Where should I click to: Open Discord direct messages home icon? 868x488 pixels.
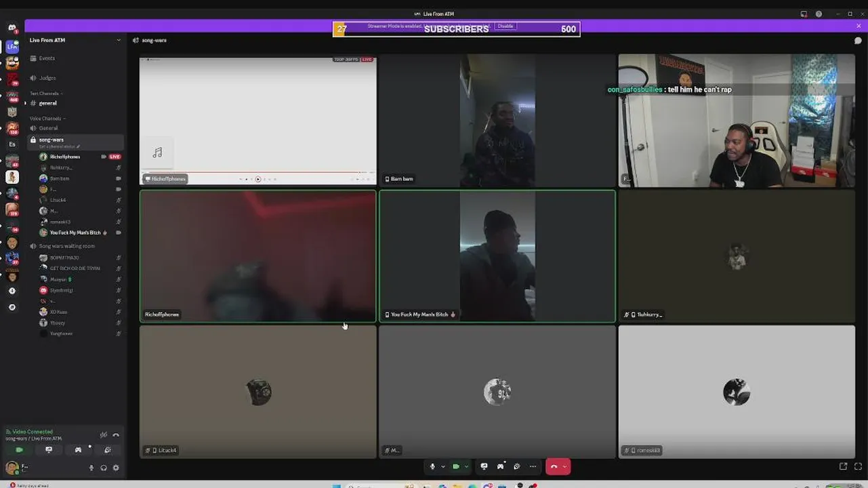pos(12,28)
